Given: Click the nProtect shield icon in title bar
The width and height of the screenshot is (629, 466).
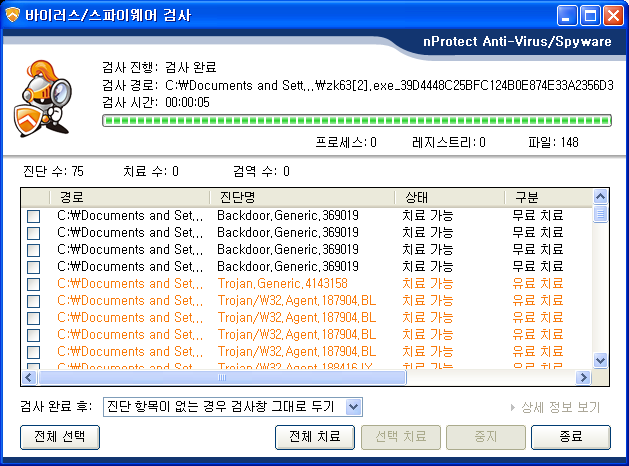Looking at the screenshot, I should tap(12, 15).
